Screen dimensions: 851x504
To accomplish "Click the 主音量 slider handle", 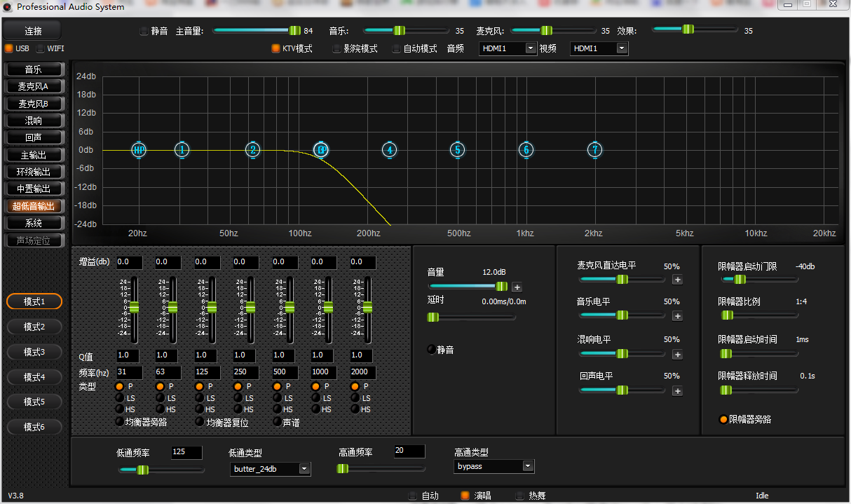I will click(295, 30).
